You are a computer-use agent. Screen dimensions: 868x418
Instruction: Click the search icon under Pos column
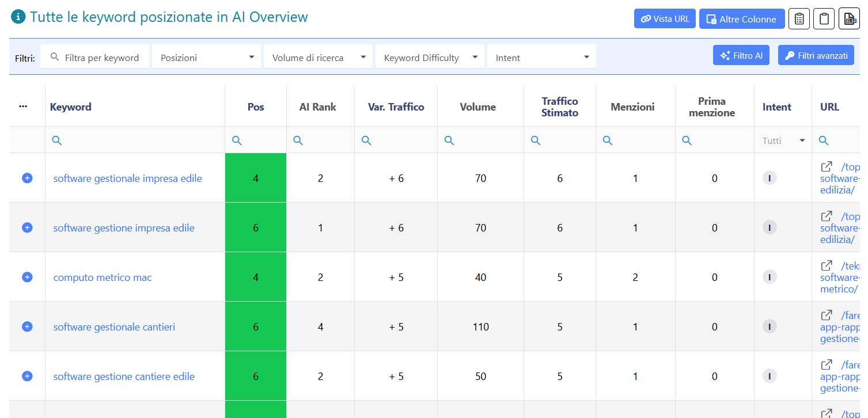[237, 140]
